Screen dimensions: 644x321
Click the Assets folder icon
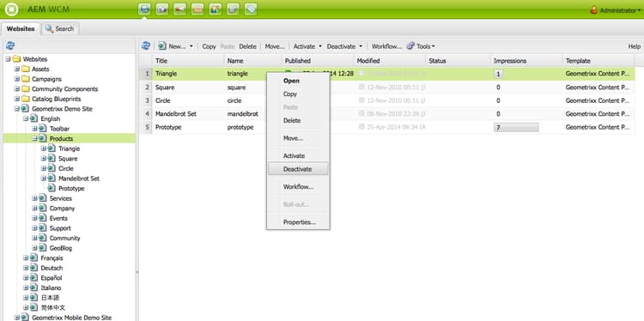[x=26, y=69]
